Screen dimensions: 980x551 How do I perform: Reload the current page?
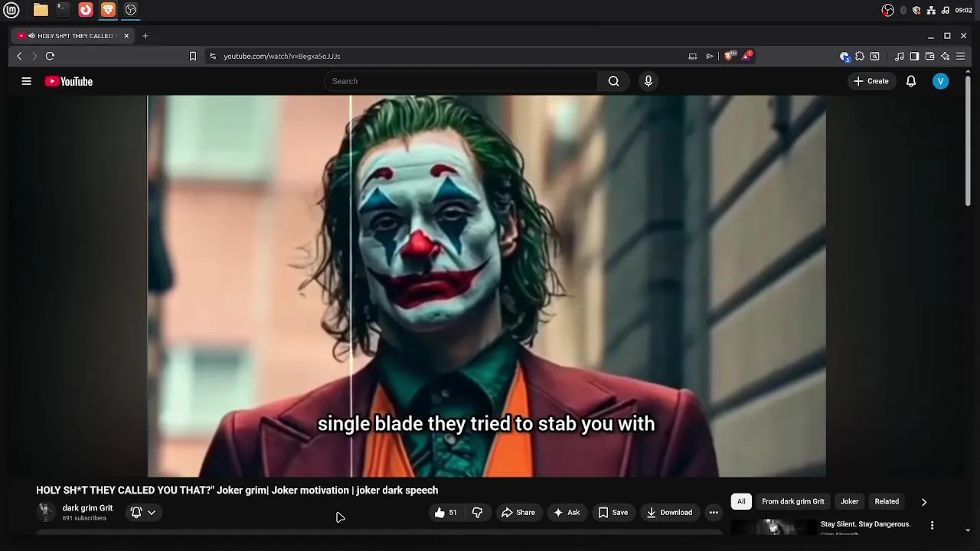click(x=50, y=56)
